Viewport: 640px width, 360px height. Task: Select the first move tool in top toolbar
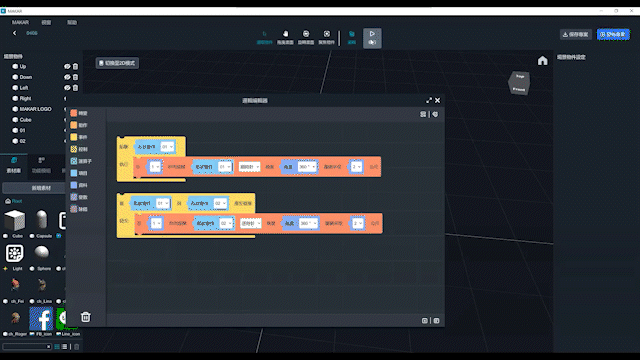click(264, 37)
